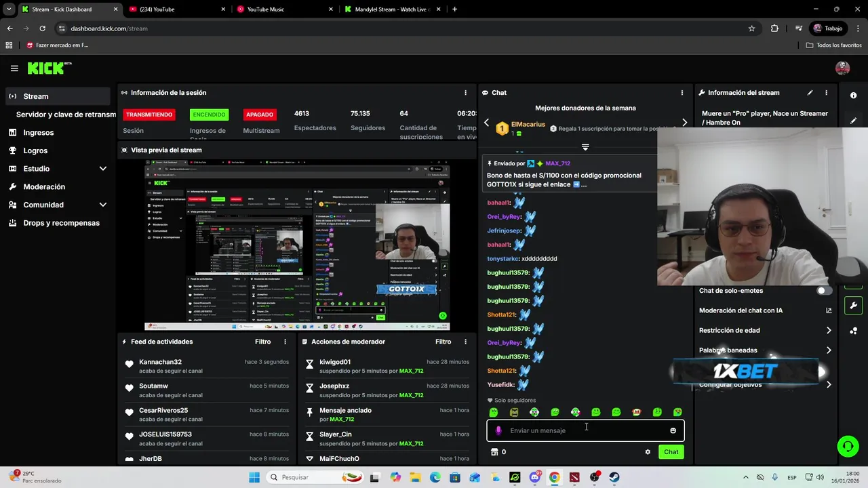Toggle Chat de solo-emotes switch
868x488 pixels.
[x=824, y=291]
